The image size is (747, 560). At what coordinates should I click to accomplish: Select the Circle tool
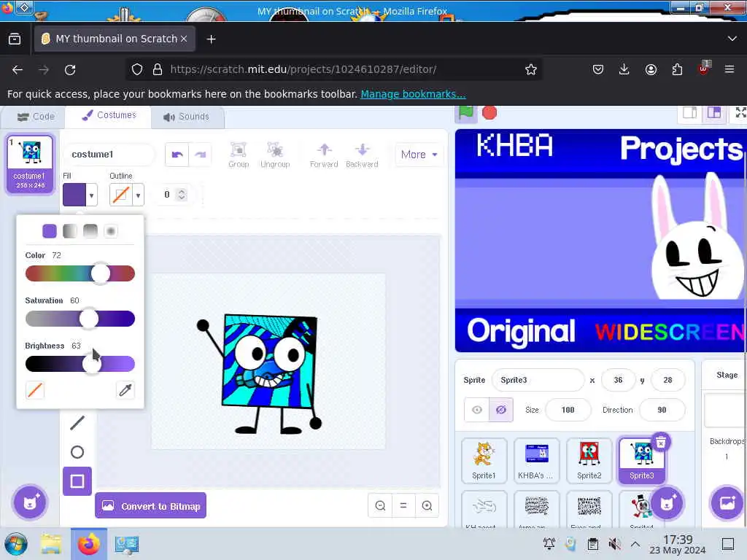pos(77,452)
